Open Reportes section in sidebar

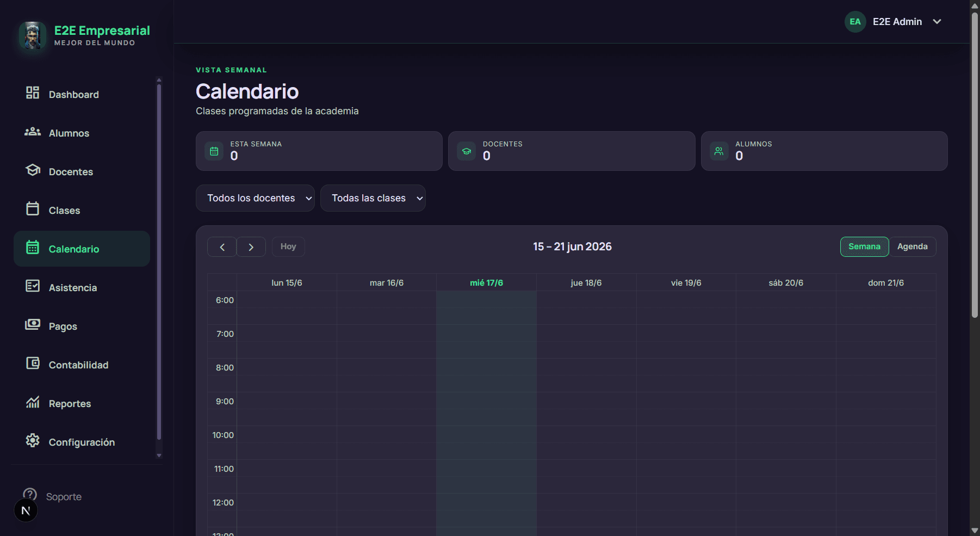pyautogui.click(x=82, y=403)
